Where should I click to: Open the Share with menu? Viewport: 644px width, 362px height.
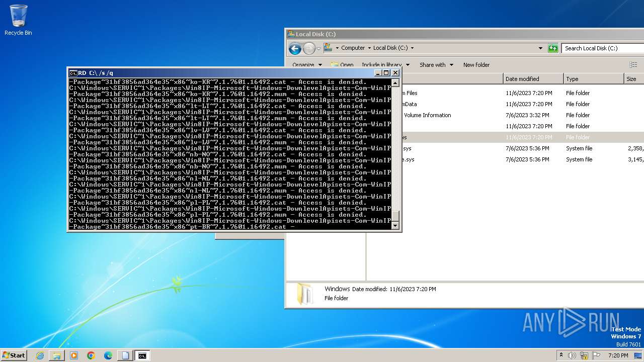pos(436,65)
